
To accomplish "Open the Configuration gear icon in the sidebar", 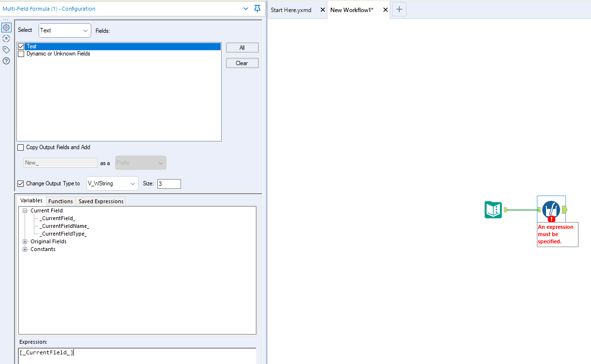I will pos(6,28).
